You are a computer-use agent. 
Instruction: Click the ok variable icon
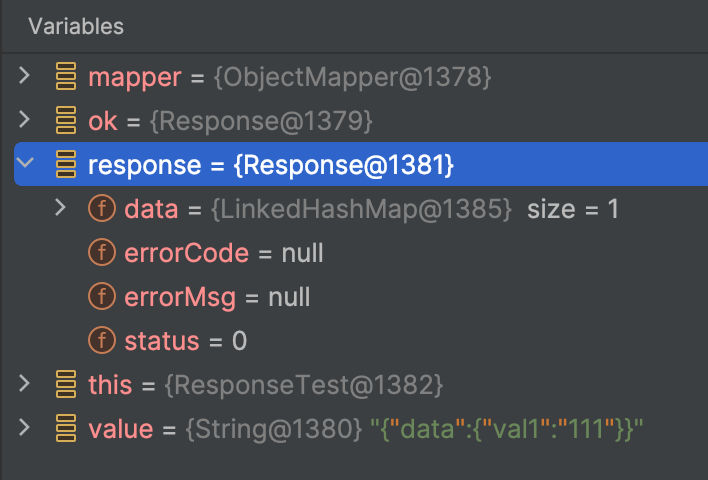66,121
